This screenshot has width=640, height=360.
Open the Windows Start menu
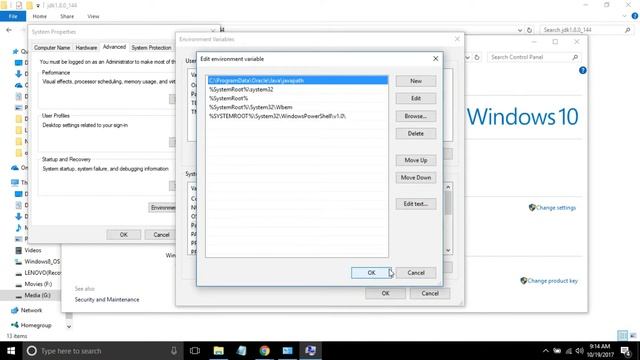pos(11,351)
